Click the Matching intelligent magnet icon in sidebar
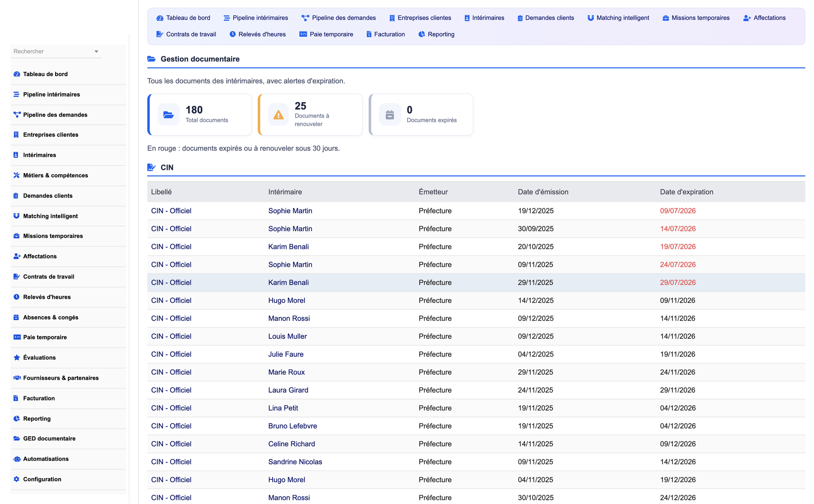 tap(16, 216)
